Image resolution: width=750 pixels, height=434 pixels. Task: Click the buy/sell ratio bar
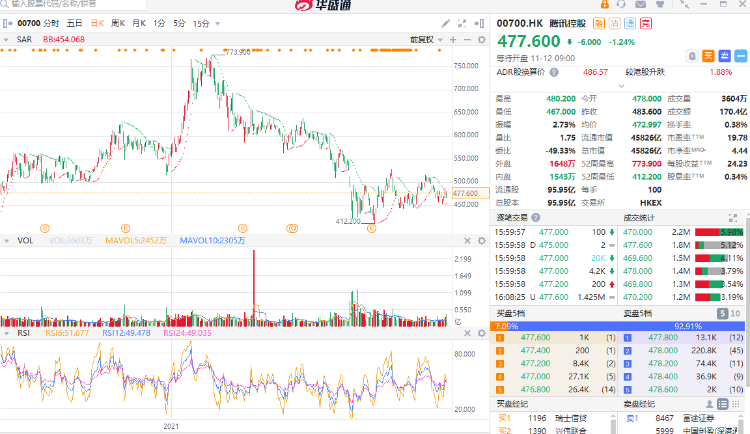618,326
